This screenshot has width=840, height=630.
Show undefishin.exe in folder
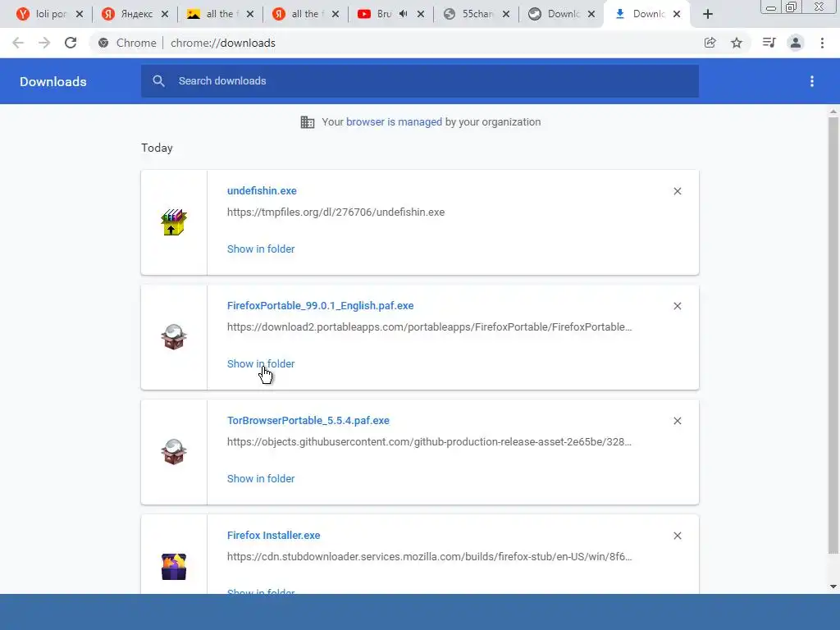click(261, 249)
